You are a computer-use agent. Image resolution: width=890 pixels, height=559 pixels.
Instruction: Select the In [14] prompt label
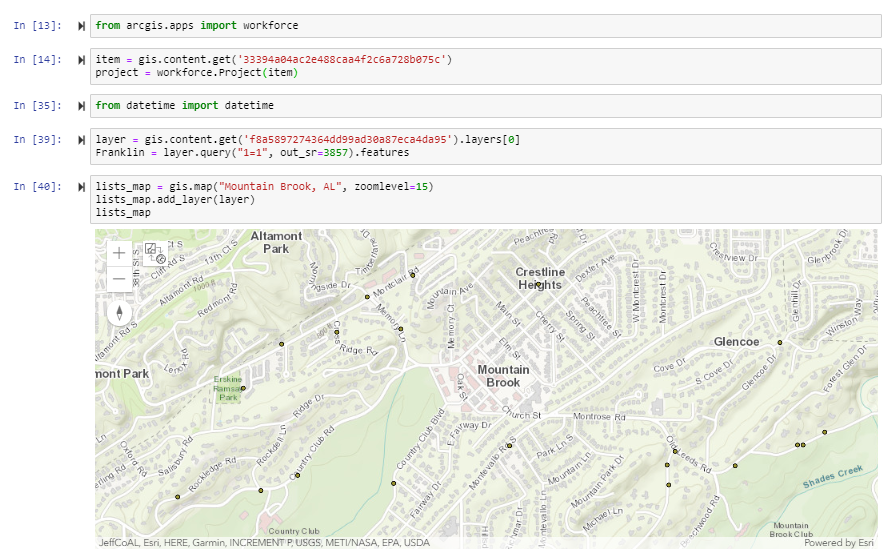click(x=37, y=60)
